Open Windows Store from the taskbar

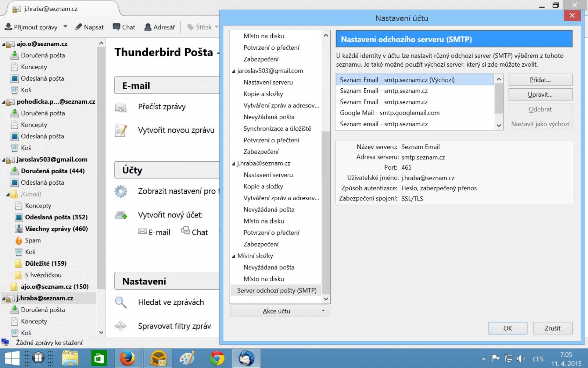pyautogui.click(x=99, y=358)
